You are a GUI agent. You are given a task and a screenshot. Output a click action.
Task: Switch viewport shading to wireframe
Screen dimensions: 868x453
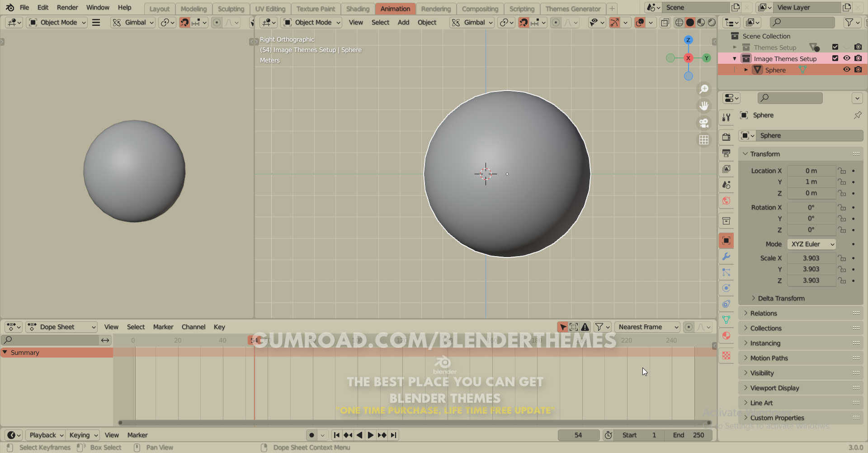(x=679, y=23)
